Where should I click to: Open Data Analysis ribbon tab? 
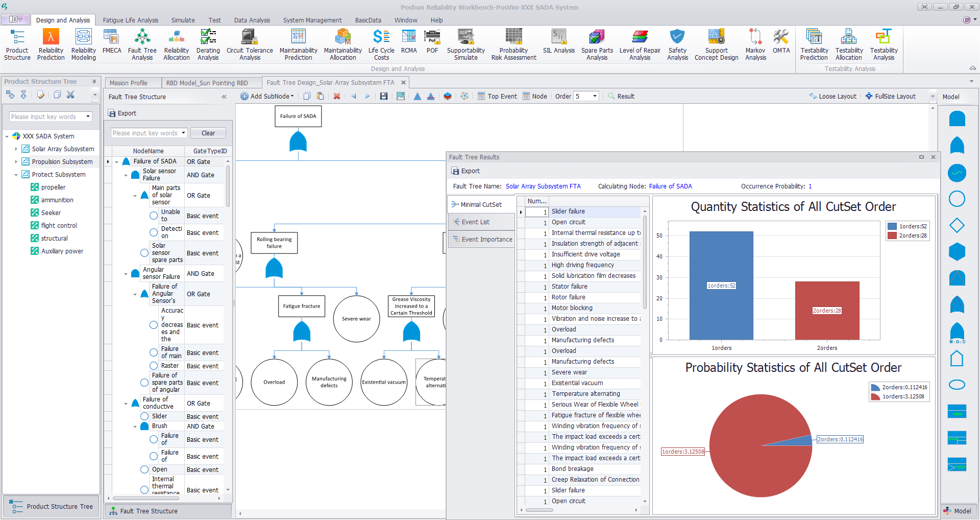252,20
